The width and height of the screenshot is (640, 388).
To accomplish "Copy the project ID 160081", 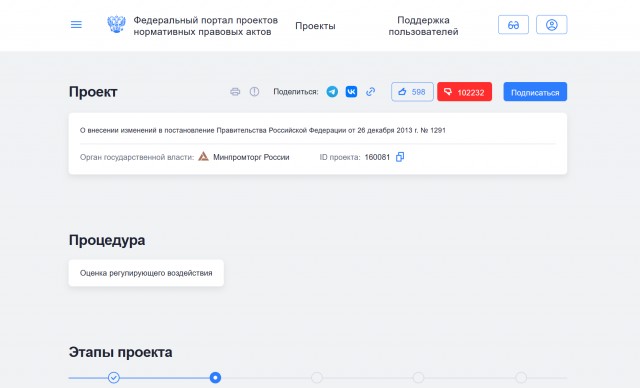I will click(x=400, y=157).
